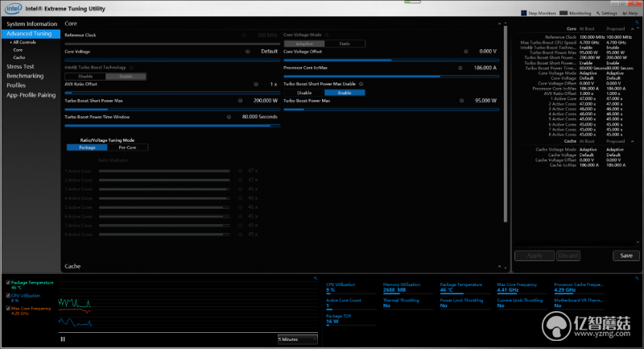Screen dimensions: 644x349
Task: Click info icon beside Turbo Boost Power Time Window
Action: point(229,117)
